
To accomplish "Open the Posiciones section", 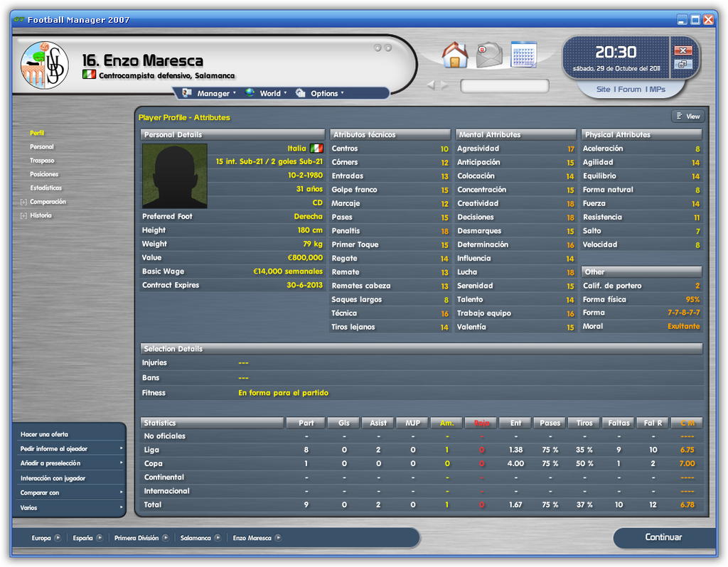I will [x=44, y=175].
